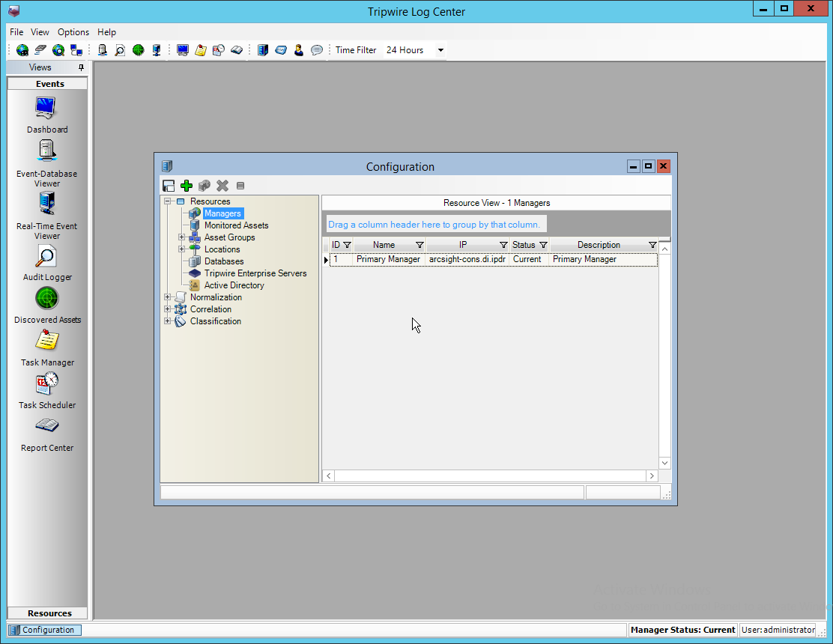The height and width of the screenshot is (644, 833).
Task: Click the horizontal scrollbar left arrow in Resource View
Action: click(329, 476)
